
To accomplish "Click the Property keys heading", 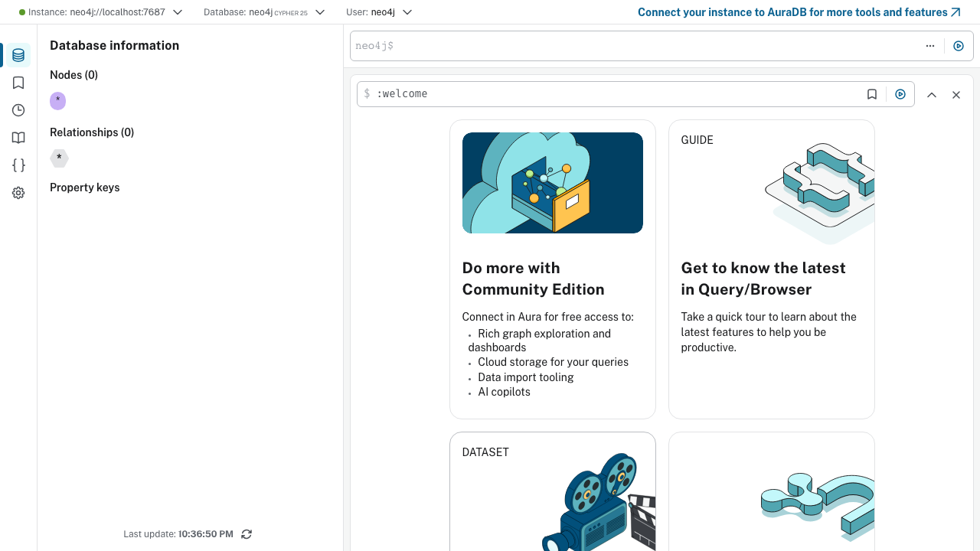I will coord(84,187).
